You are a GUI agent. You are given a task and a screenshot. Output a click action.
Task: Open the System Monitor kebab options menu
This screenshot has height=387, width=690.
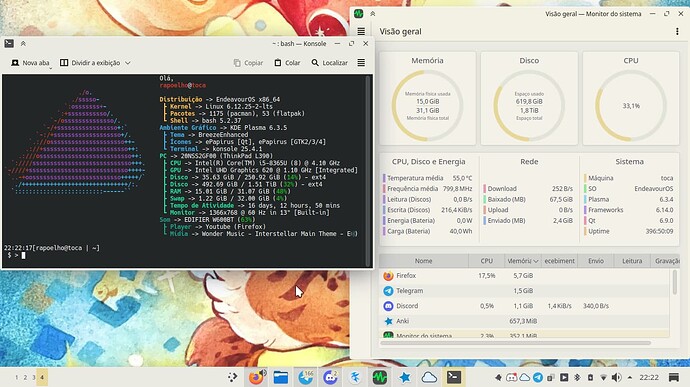coord(677,31)
